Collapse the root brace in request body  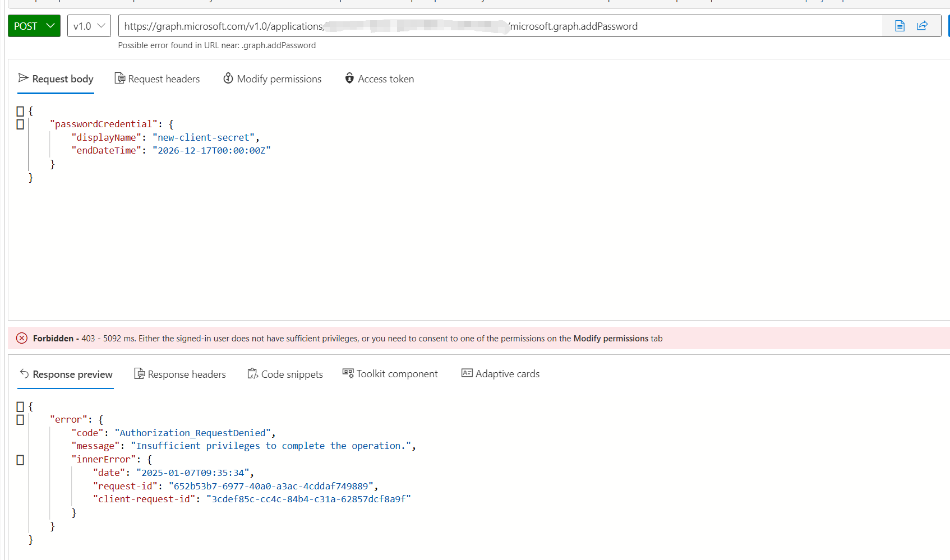20,111
